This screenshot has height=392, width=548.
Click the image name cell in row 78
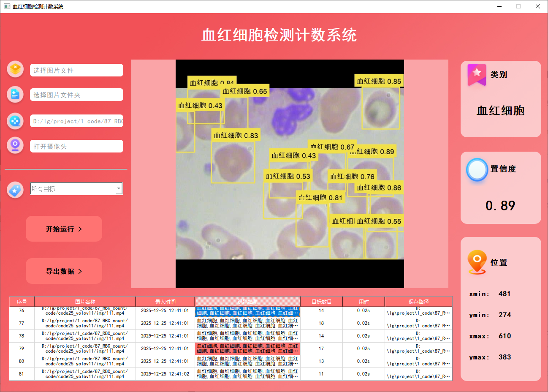click(x=85, y=336)
